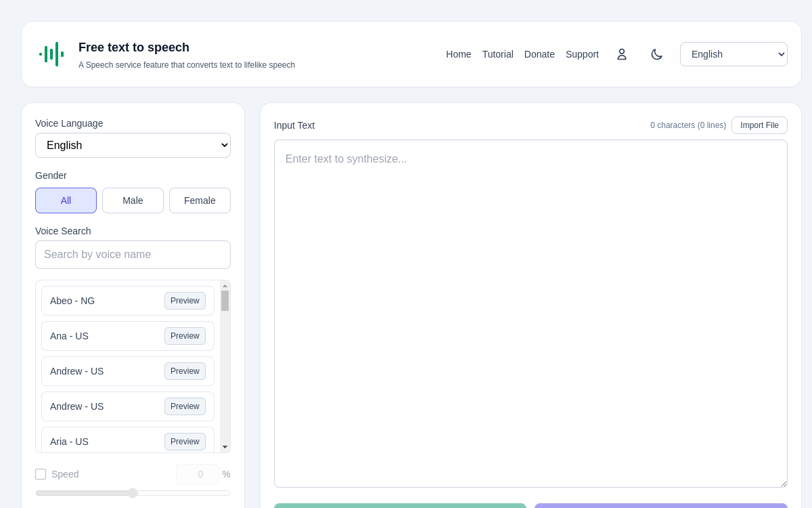
Task: Click the speed percent value field
Action: (x=198, y=474)
